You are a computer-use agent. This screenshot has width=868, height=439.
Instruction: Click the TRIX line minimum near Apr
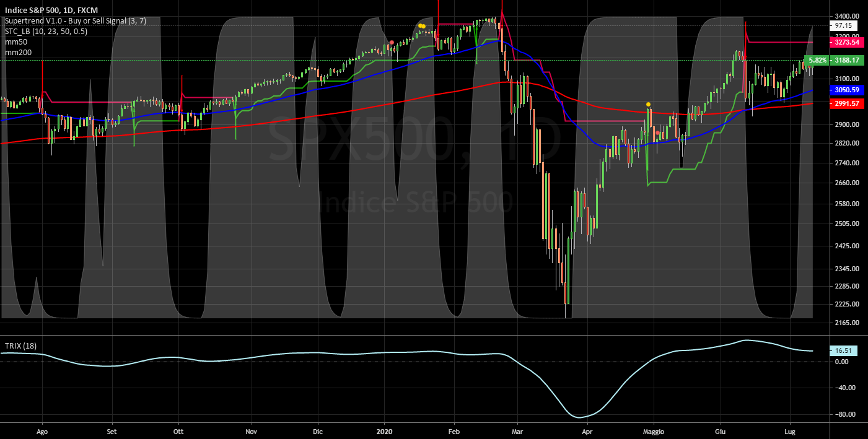(581, 417)
